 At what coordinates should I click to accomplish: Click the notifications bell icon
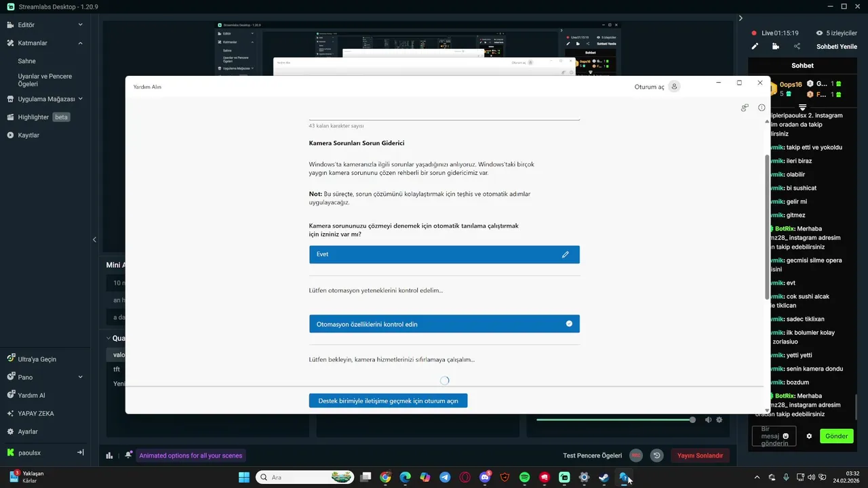tap(128, 455)
